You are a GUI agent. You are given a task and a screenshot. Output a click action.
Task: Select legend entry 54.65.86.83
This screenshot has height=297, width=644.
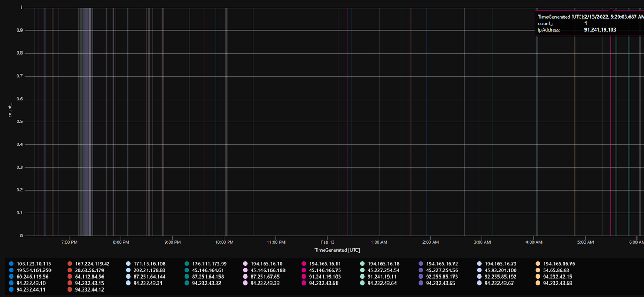point(552,270)
